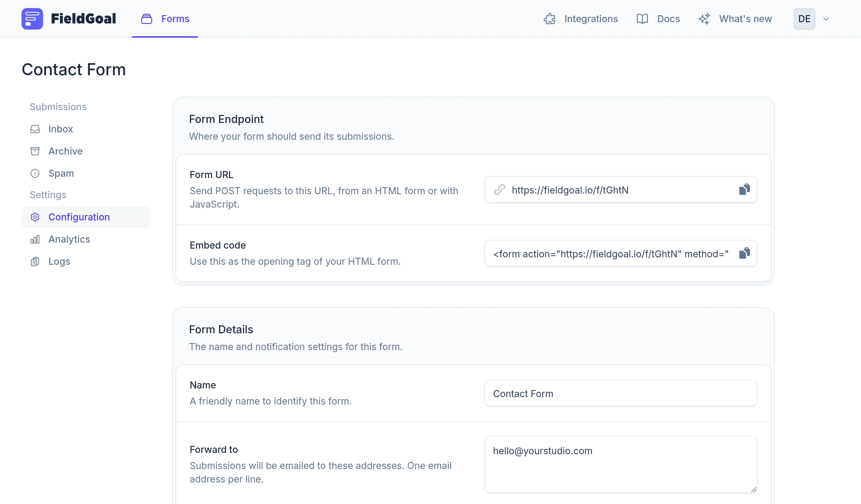Open the Forms tab

click(x=165, y=19)
